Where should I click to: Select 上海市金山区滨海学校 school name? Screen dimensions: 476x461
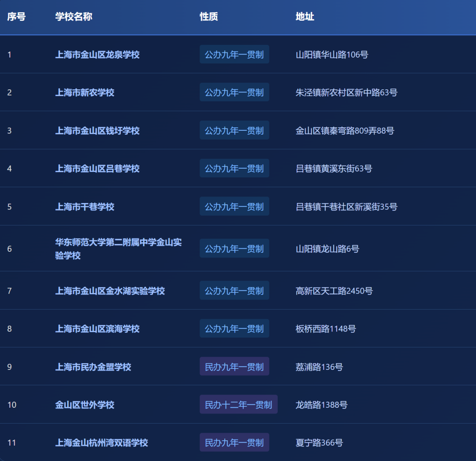(97, 329)
